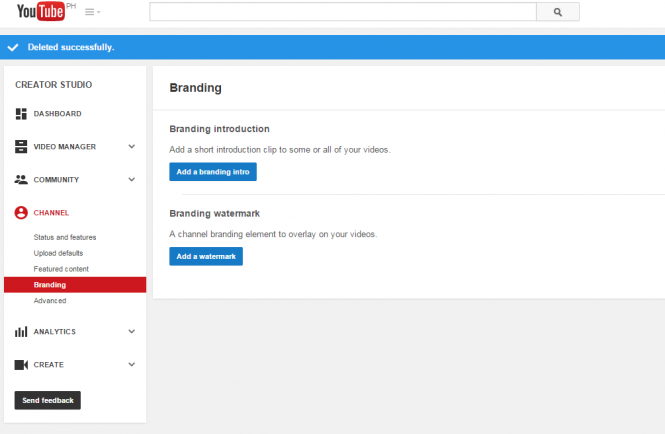
Task: Open the Analytics section
Action: click(x=55, y=332)
